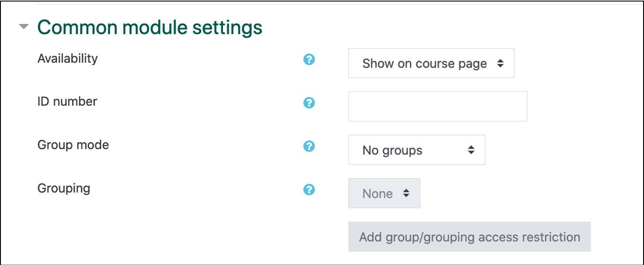Click the Grouping label text
Screen dimensions: 644x265
click(64, 188)
